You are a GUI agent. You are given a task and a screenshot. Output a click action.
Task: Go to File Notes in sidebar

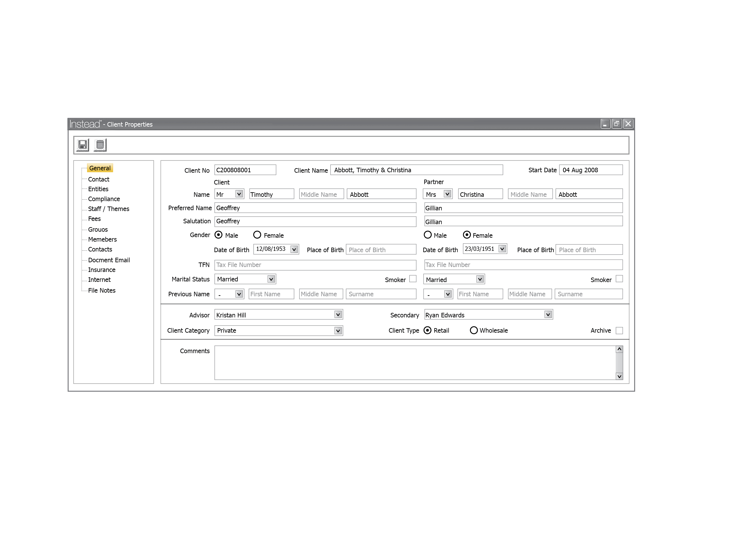pyautogui.click(x=102, y=290)
